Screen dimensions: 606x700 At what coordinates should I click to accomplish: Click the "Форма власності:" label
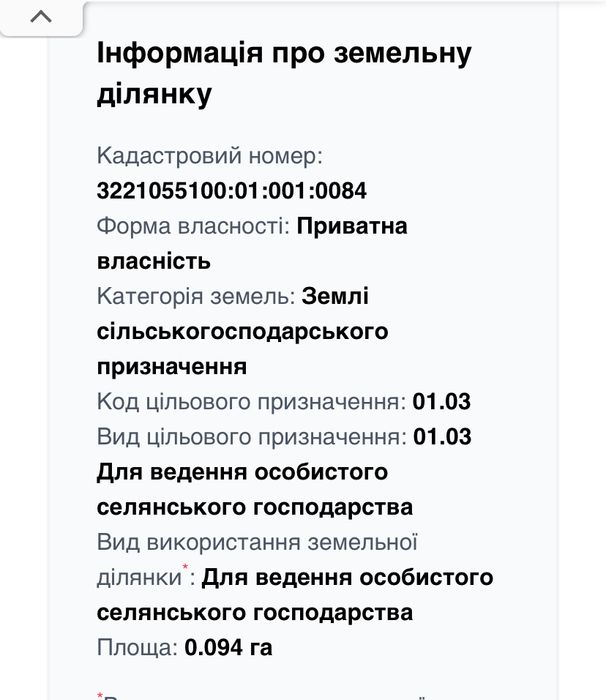point(193,226)
